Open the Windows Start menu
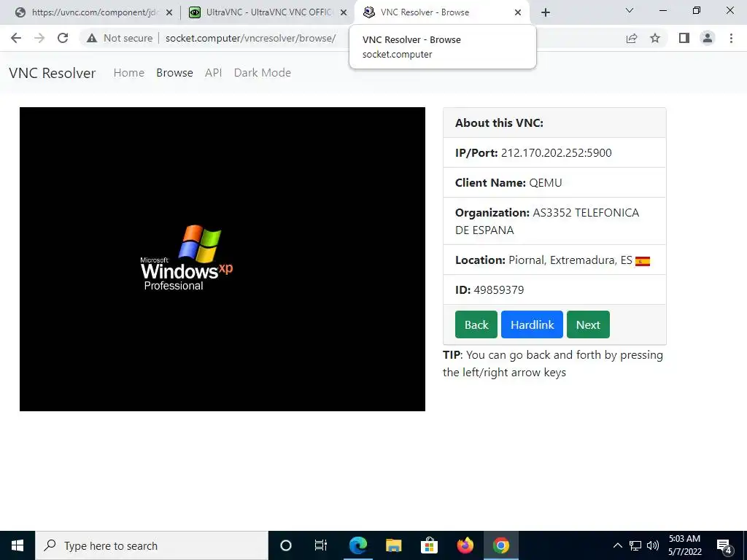This screenshot has width=747, height=560. tap(18, 545)
